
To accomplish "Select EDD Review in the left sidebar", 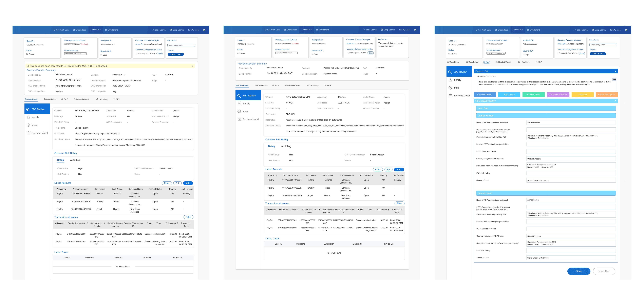I will pos(38,109).
